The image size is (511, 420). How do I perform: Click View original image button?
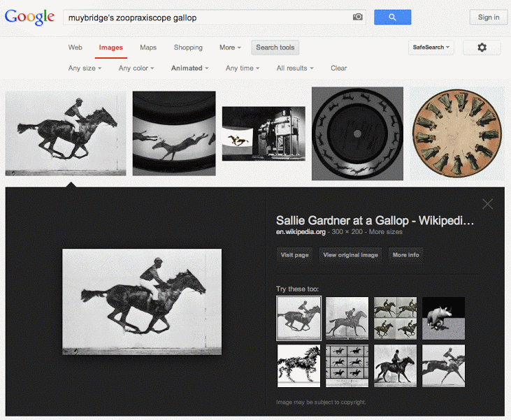point(350,255)
